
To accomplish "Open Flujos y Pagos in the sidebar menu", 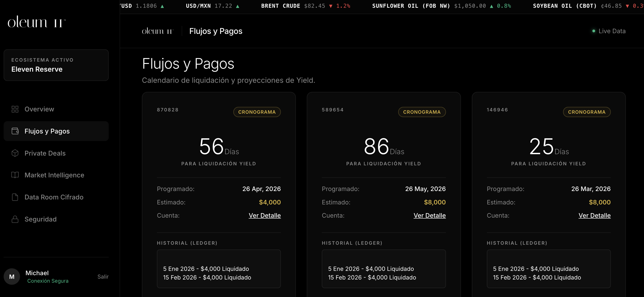I will coord(47,131).
